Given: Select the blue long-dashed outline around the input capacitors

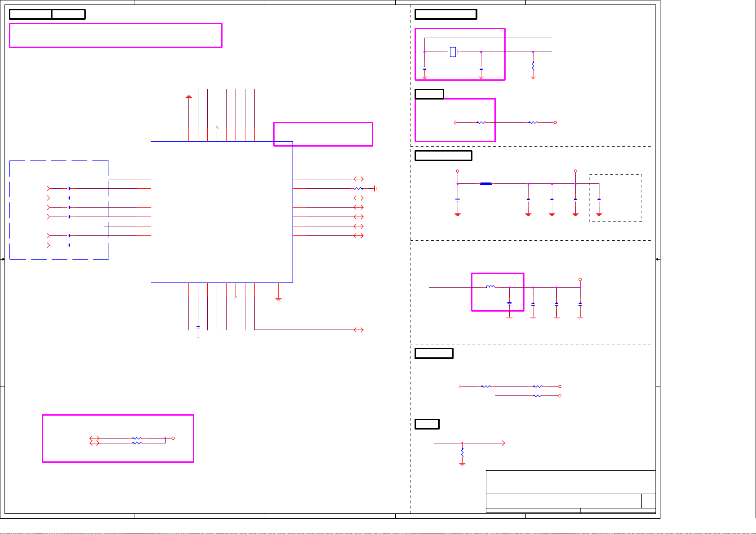Looking at the screenshot, I should coord(59,210).
